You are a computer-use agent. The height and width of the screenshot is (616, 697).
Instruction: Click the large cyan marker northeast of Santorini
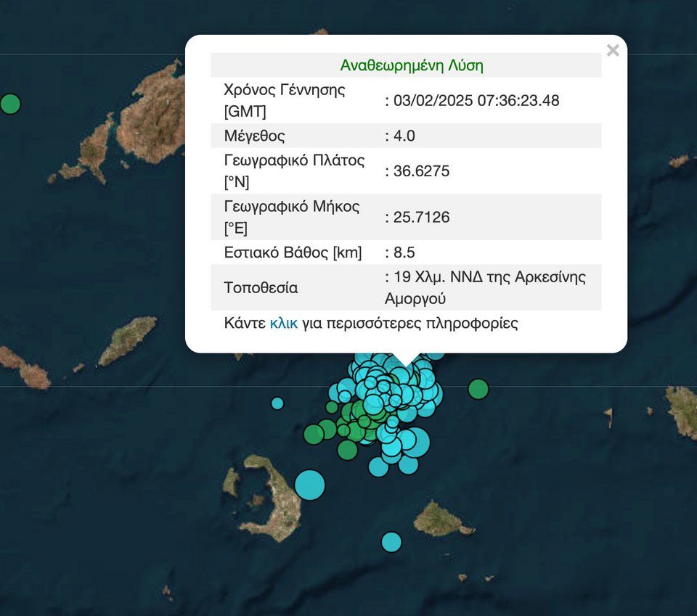point(310,485)
